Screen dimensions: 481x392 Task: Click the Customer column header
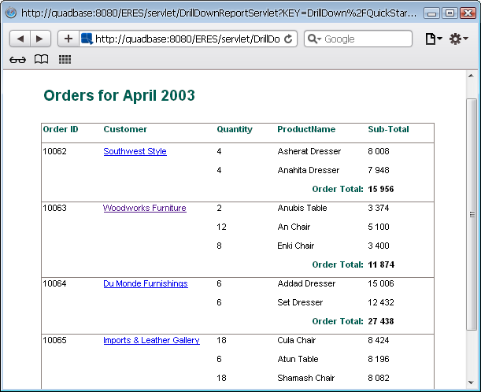click(x=125, y=129)
